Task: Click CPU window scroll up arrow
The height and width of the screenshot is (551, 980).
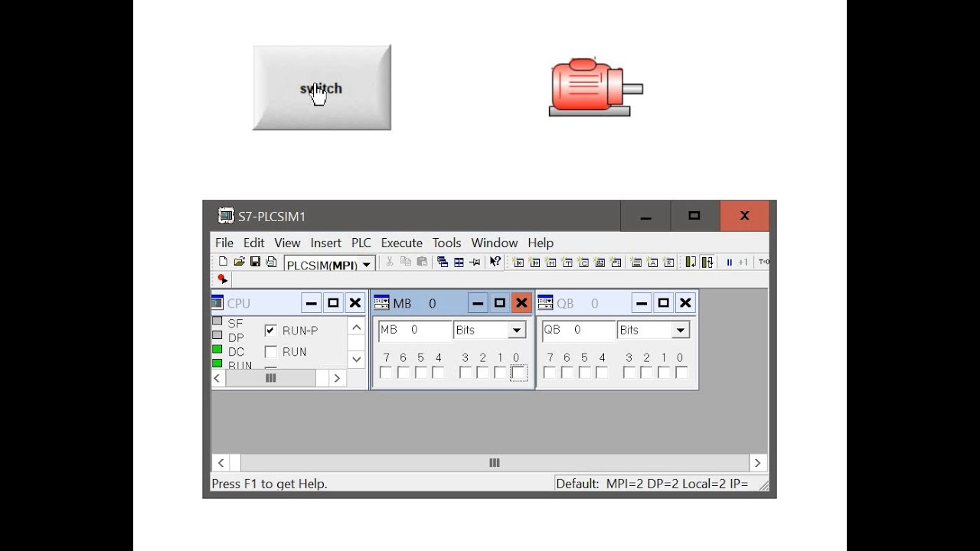Action: pos(356,327)
